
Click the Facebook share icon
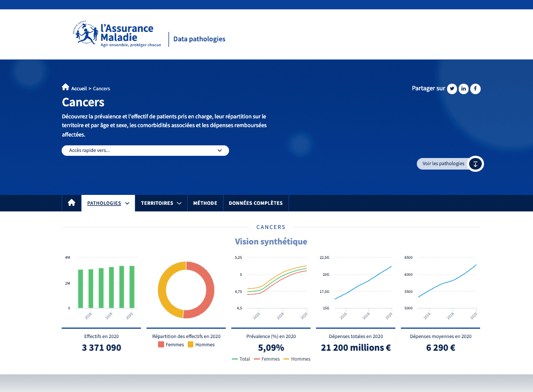coord(475,89)
